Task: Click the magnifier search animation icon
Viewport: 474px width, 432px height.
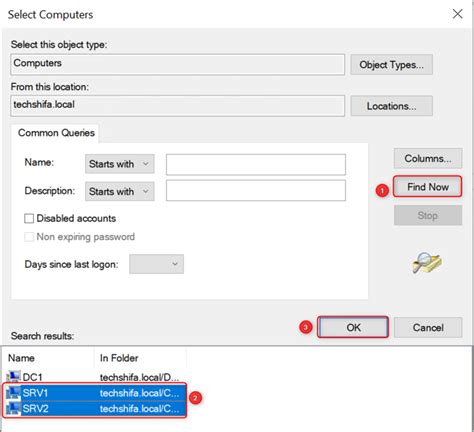Action: (427, 263)
